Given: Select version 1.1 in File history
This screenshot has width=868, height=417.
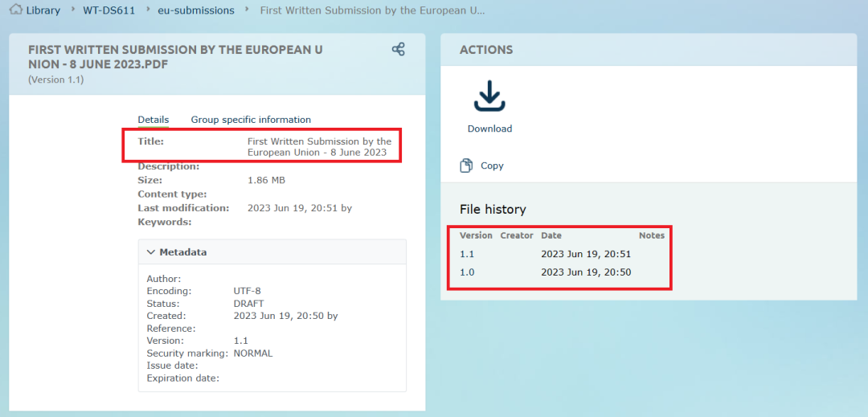Looking at the screenshot, I should click(467, 255).
